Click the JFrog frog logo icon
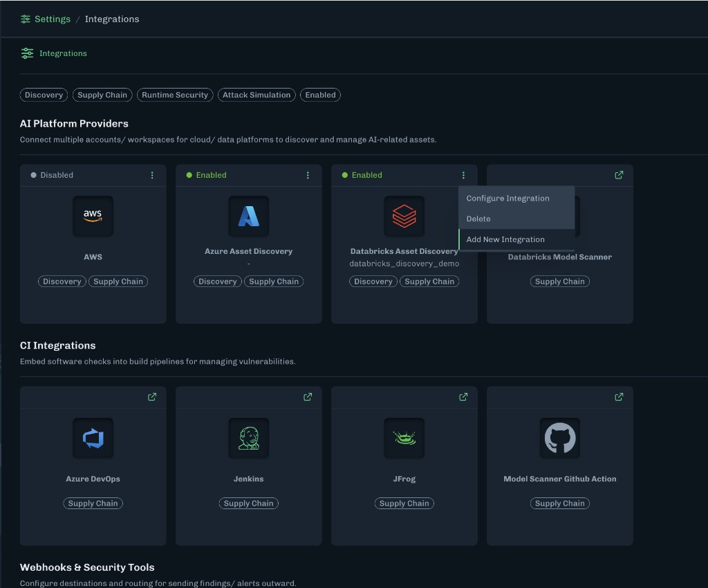This screenshot has height=588, width=708. tap(404, 438)
